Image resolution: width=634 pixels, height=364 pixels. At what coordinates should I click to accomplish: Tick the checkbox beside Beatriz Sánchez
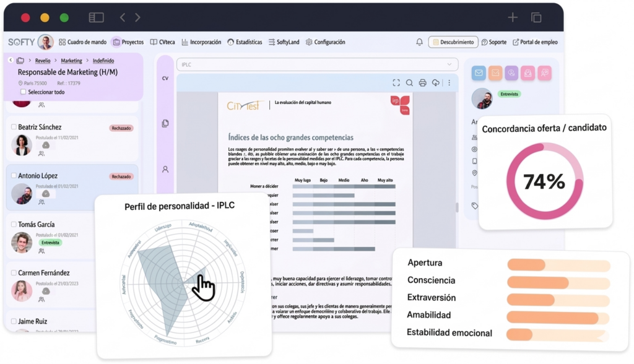(x=14, y=127)
